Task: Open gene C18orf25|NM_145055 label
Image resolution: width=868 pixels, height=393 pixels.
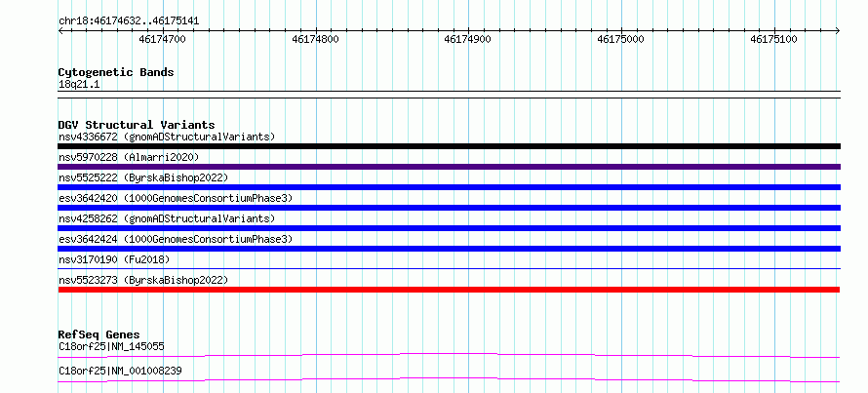Action: coord(111,346)
